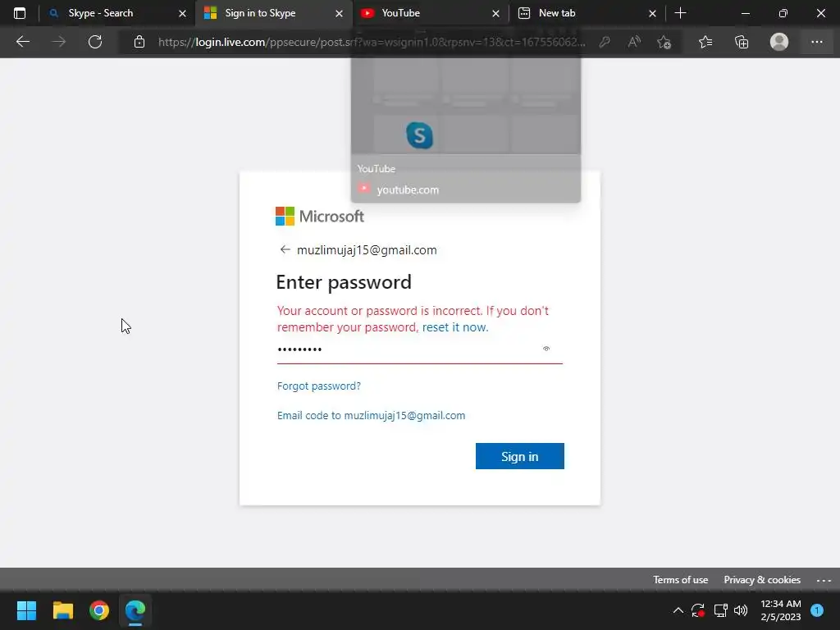Open Privacy & cookies footer link

(762, 580)
